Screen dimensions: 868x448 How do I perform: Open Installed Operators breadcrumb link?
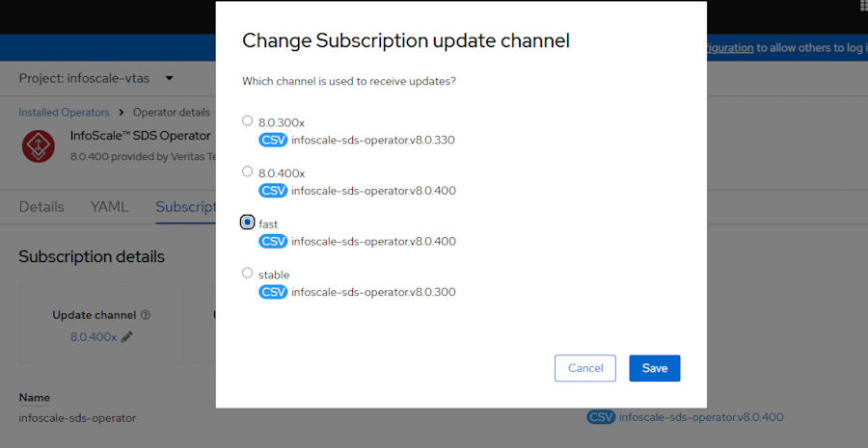64,113
